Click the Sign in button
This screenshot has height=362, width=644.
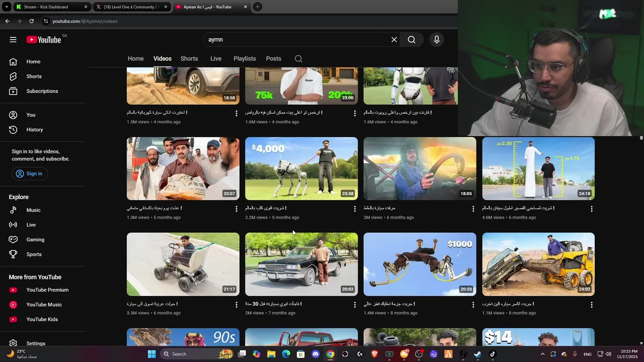tap(29, 173)
